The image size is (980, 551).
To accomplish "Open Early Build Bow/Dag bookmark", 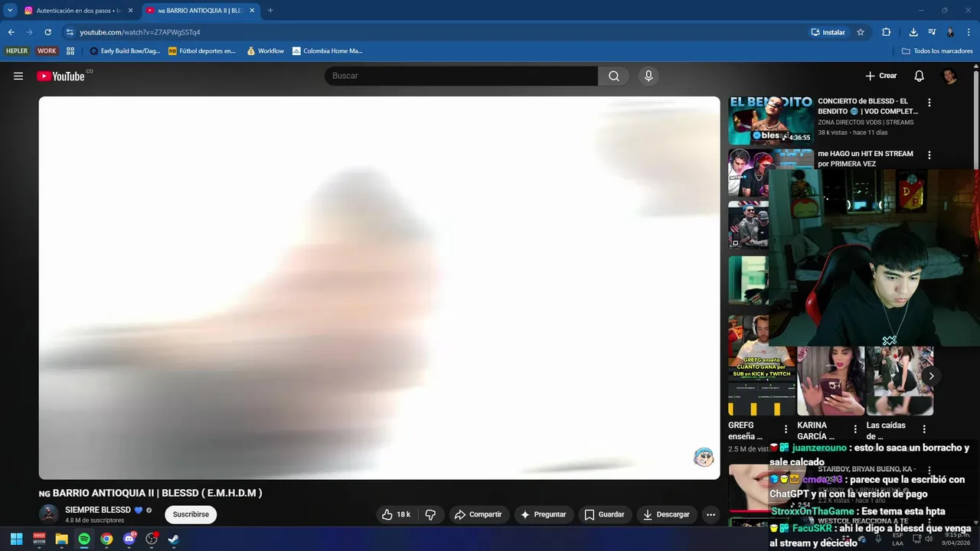I will (125, 51).
